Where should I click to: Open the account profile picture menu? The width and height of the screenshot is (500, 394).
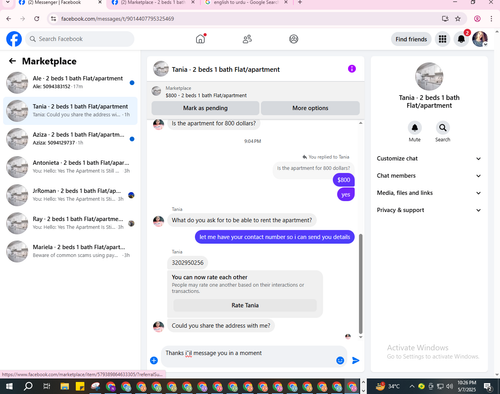tap(480, 39)
